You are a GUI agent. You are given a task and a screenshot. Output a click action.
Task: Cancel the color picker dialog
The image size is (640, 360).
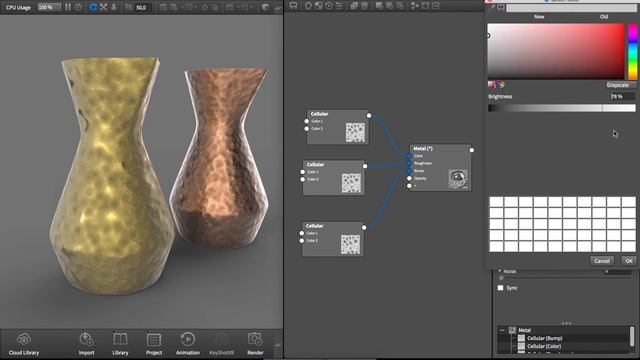(602, 261)
